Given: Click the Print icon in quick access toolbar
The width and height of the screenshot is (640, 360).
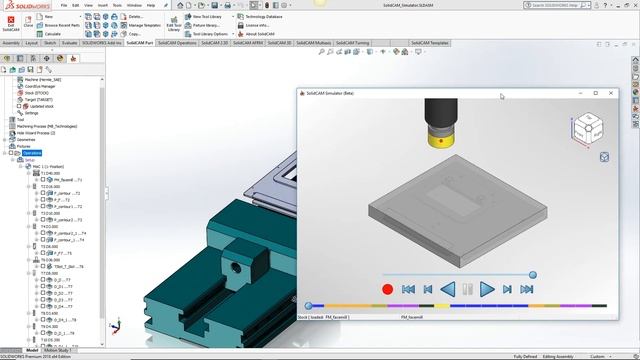Looking at the screenshot, I should click(227, 5).
